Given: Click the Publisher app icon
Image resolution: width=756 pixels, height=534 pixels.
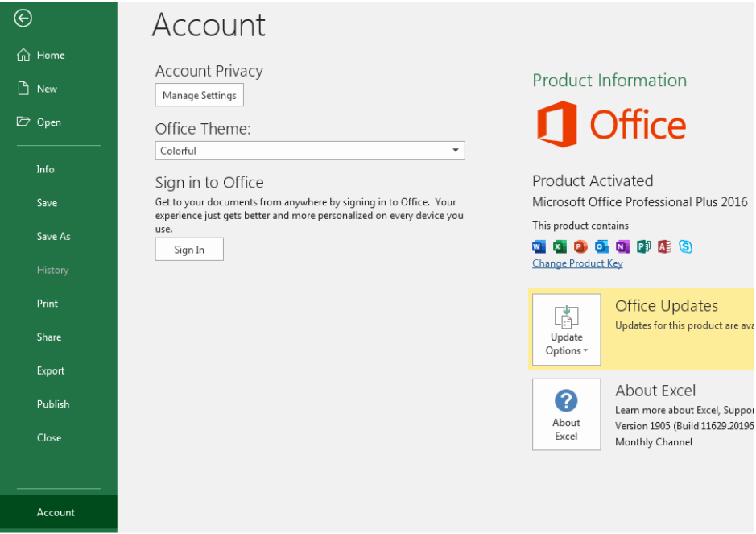Looking at the screenshot, I should pos(643,247).
